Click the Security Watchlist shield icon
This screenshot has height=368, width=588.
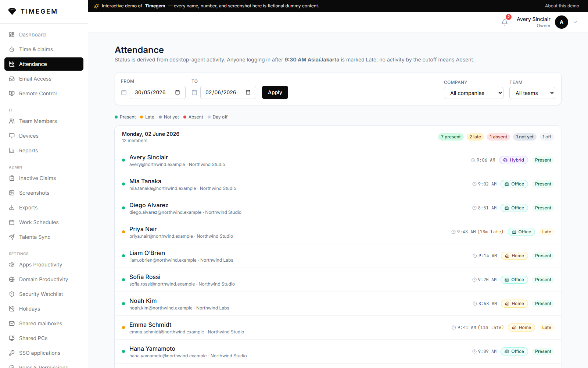tap(12, 294)
